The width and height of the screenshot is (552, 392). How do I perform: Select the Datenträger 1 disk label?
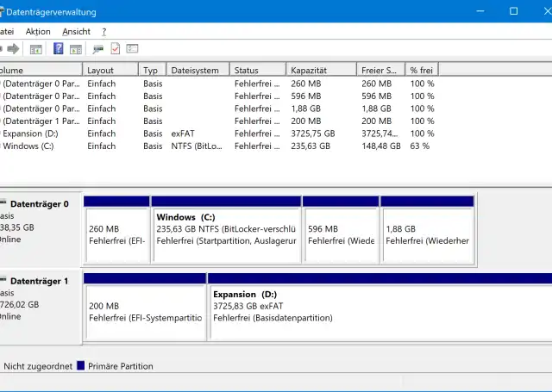coord(39,282)
